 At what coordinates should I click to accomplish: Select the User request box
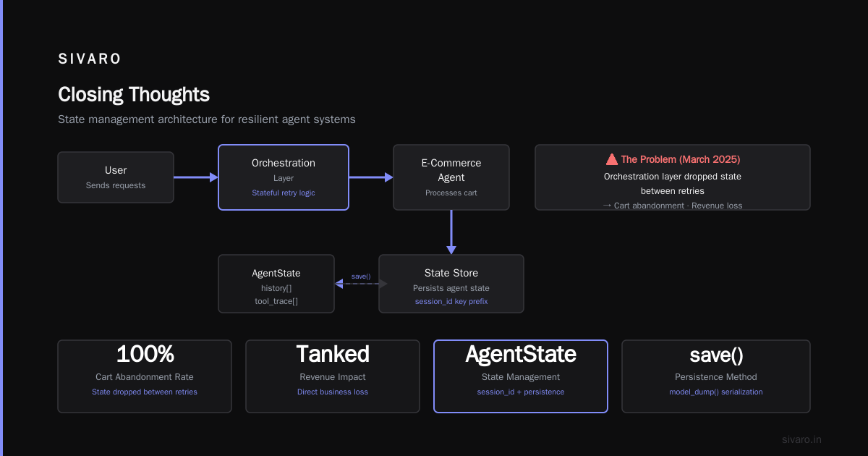pos(116,177)
